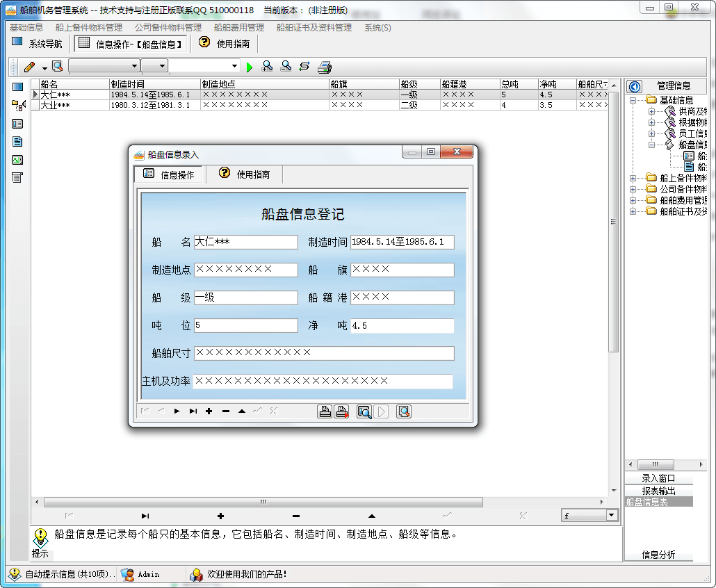This screenshot has width=716, height=588.
Task: Go to last record in dialog navigator
Action: [x=193, y=411]
